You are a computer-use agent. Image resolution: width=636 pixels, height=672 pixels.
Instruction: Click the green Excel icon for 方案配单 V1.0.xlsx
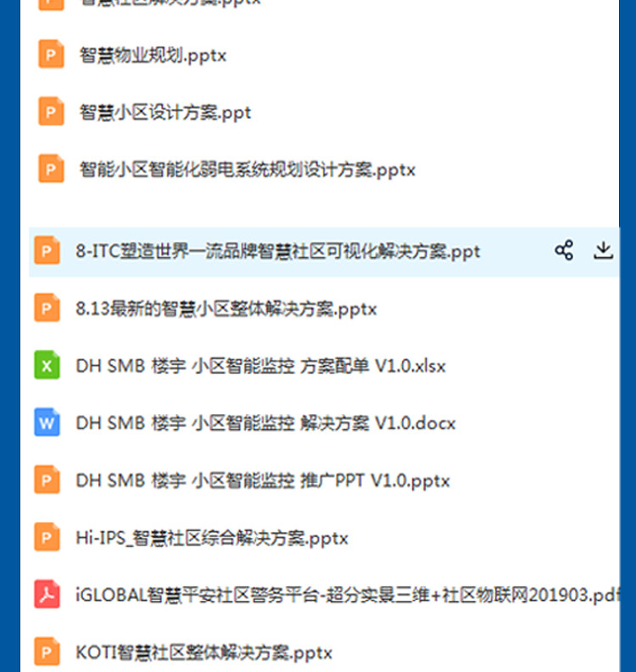point(47,365)
